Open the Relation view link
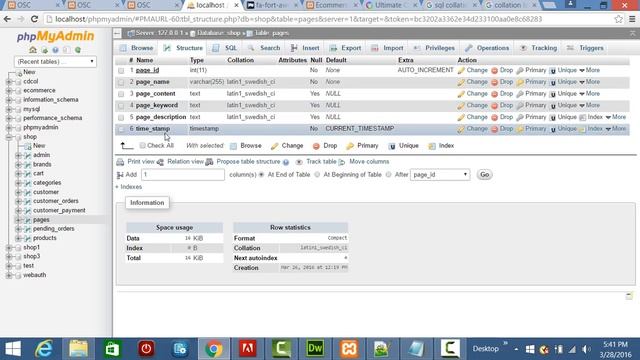The image size is (640, 360). point(185,162)
